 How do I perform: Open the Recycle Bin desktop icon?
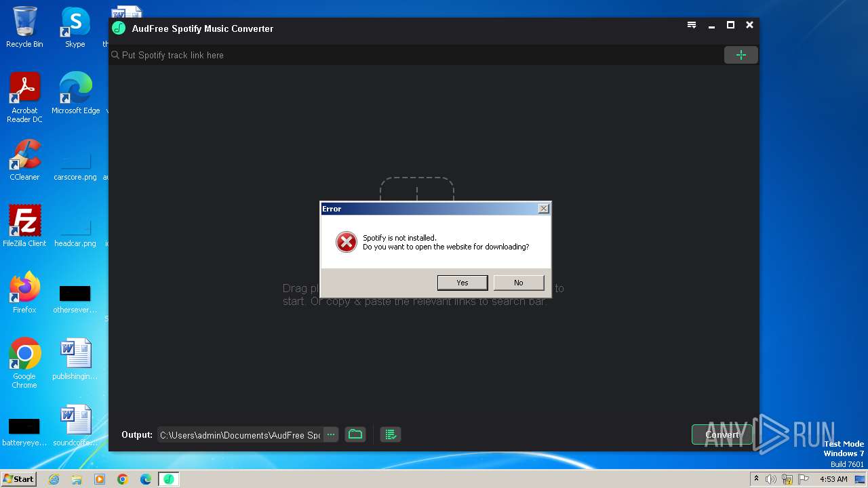point(24,27)
